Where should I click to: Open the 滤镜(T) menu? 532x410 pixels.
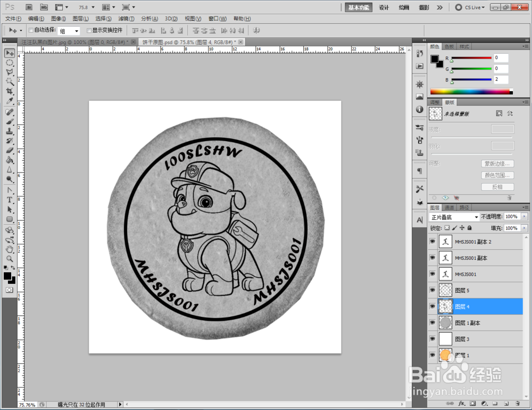pyautogui.click(x=126, y=19)
